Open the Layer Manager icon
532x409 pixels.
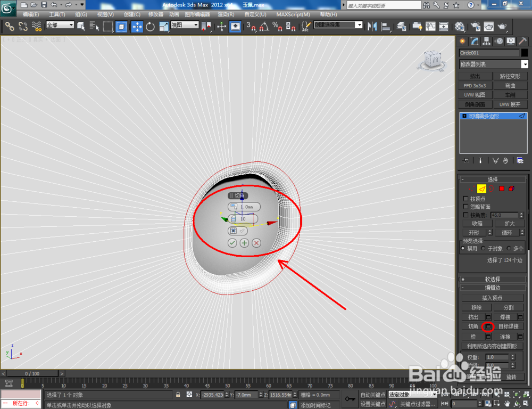pyautogui.click(x=402, y=26)
